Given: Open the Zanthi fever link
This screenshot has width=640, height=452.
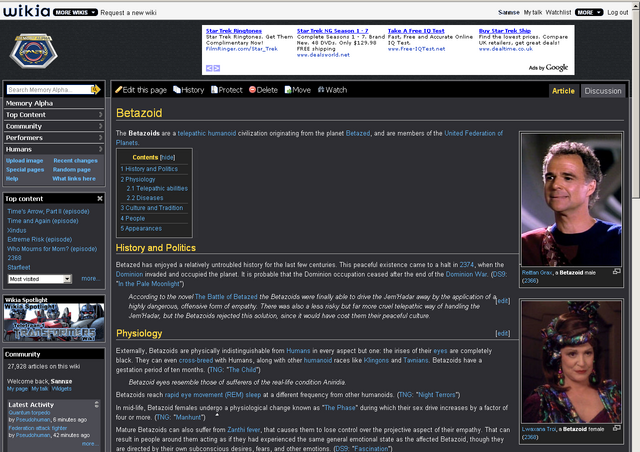Looking at the screenshot, I should 244,430.
